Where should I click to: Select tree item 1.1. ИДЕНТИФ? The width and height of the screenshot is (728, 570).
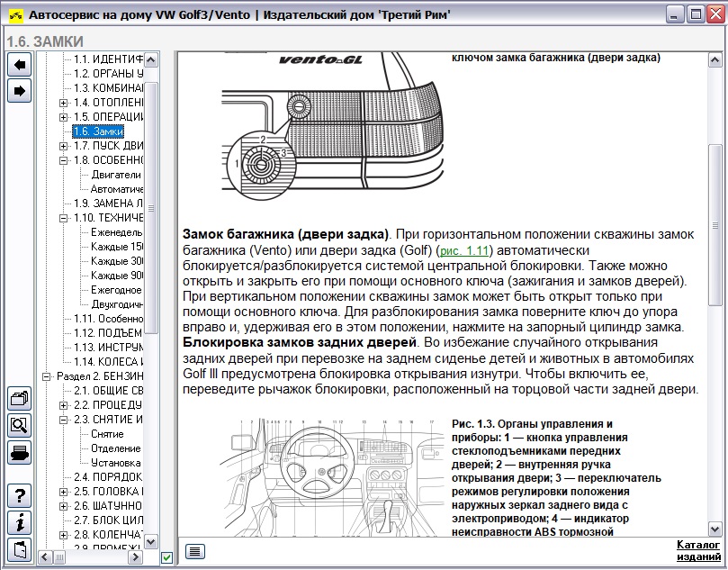[x=108, y=59]
